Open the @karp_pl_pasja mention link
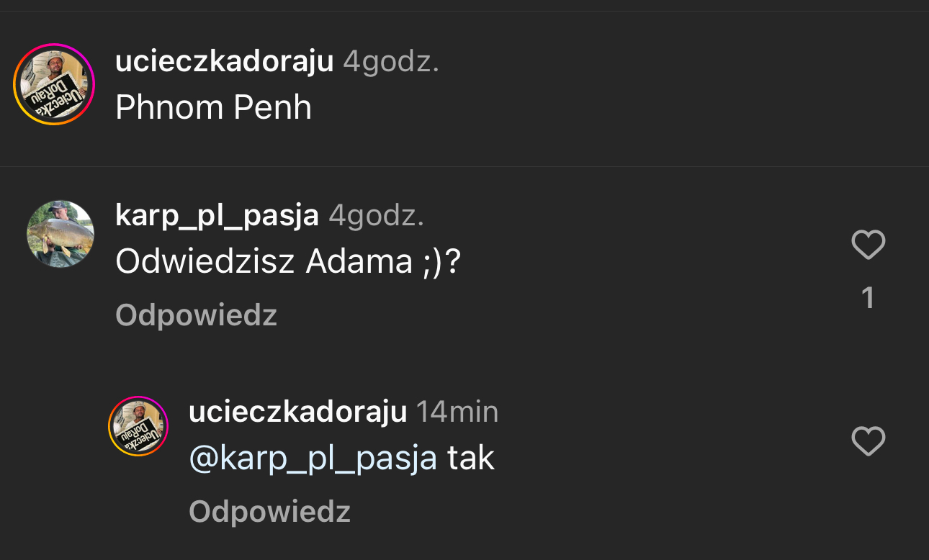The image size is (929, 560). pyautogui.click(x=313, y=459)
